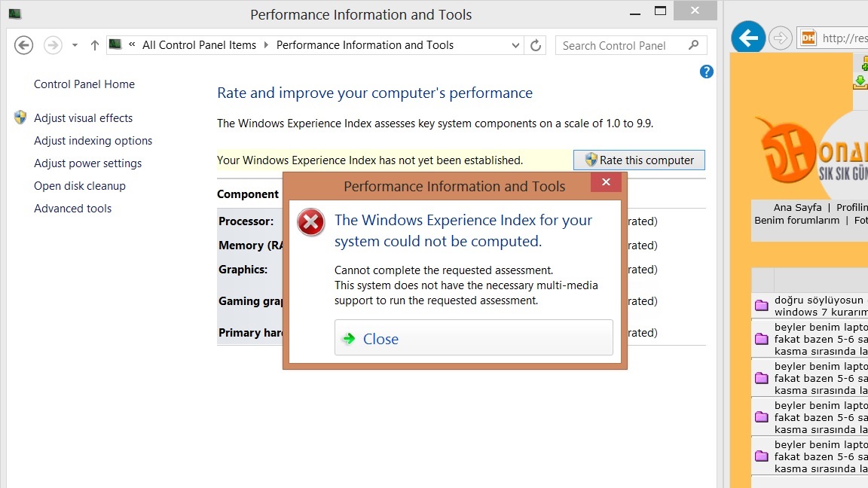Open the recent locations dropdown arrow
868x488 pixels.
pos(75,45)
